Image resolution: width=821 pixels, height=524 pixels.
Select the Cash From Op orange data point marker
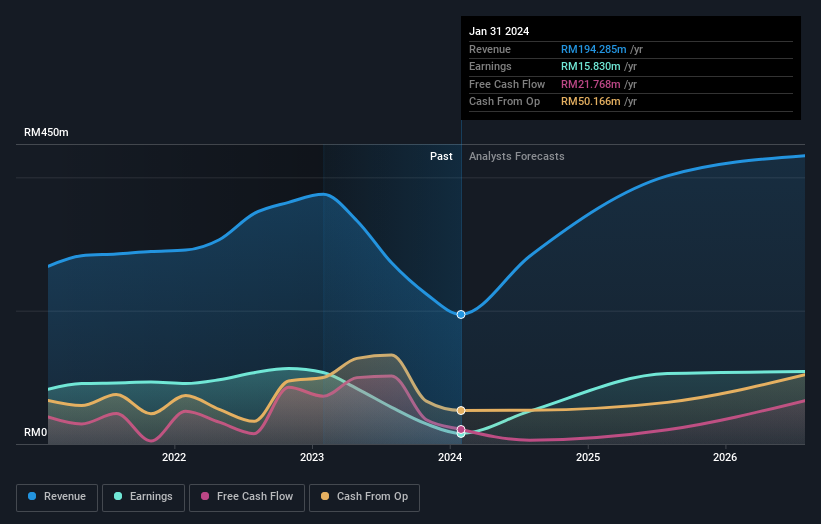pos(461,410)
